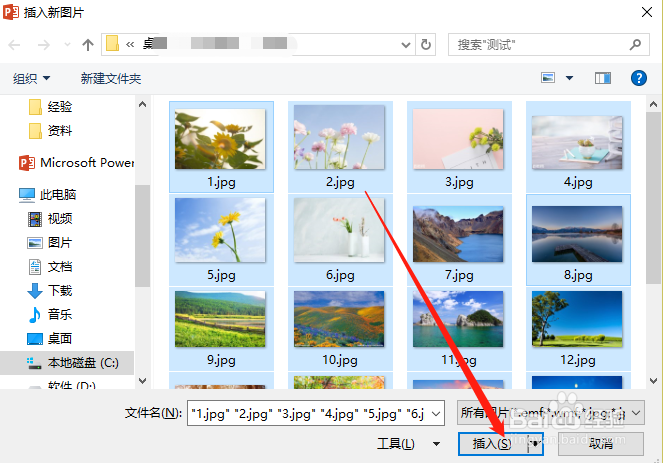Create a folder with 新建文件夹

(x=111, y=79)
